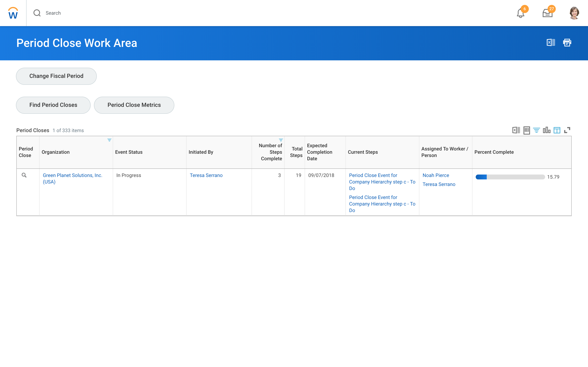
Task: Open the Organization column filter dropdown
Action: click(109, 140)
